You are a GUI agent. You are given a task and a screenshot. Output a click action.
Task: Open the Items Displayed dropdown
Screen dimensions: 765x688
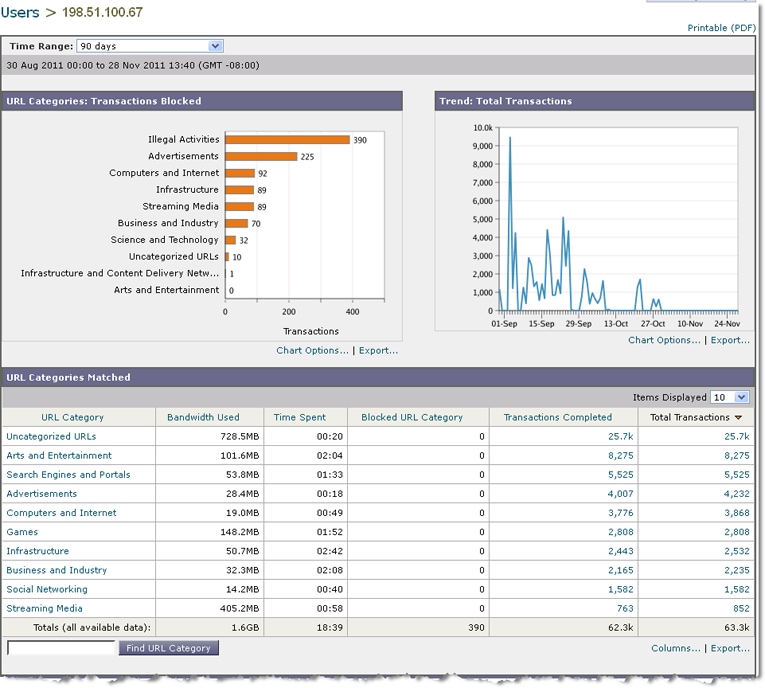point(729,397)
